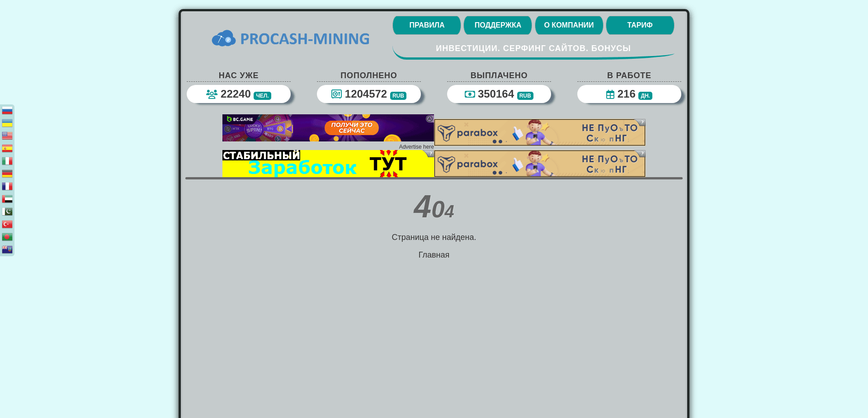Open the ТАРИФ menu item

point(640,25)
